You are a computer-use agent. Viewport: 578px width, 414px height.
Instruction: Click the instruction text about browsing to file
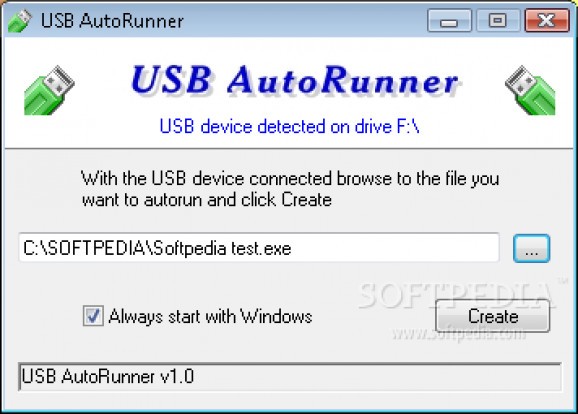290,189
